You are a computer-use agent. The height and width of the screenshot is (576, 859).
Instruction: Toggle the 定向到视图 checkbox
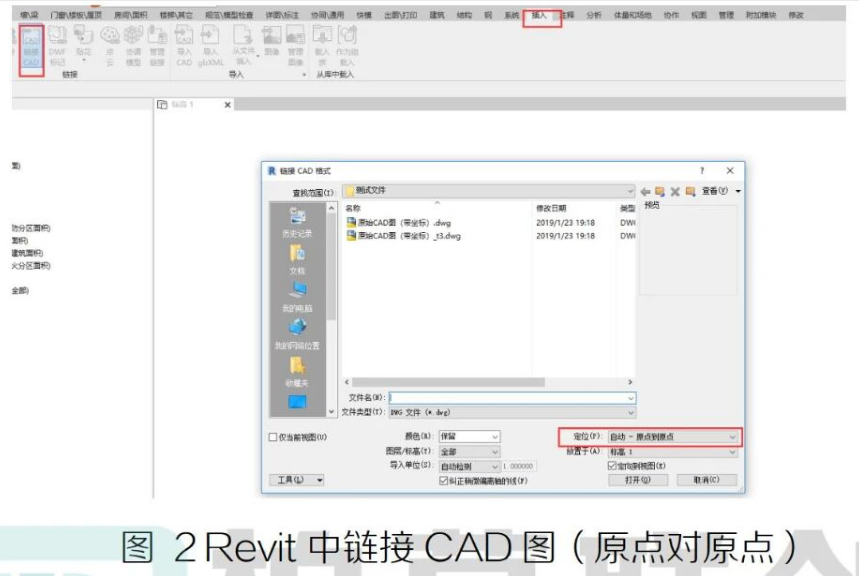(x=612, y=466)
